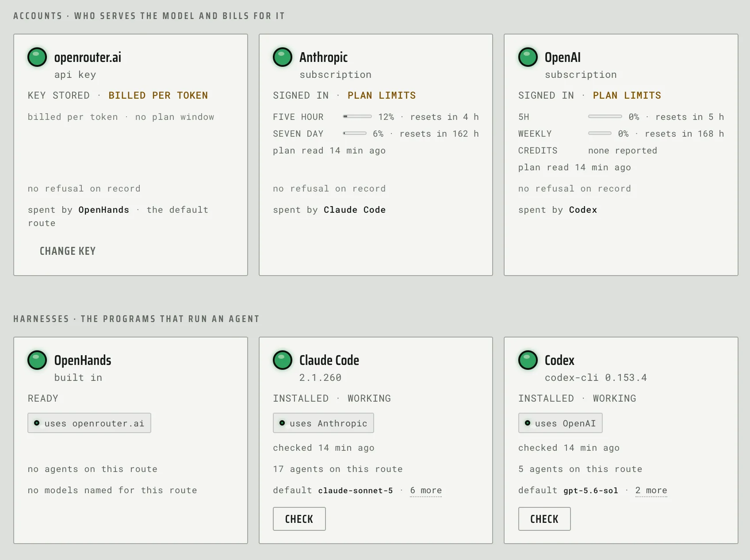Click the OpenAI weekly usage bar
Viewport: 750px width, 560px height.
[600, 134]
